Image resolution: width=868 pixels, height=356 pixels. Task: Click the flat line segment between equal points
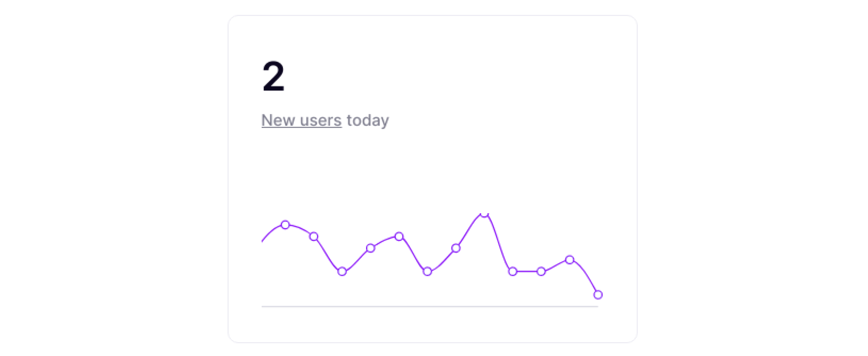tap(527, 271)
